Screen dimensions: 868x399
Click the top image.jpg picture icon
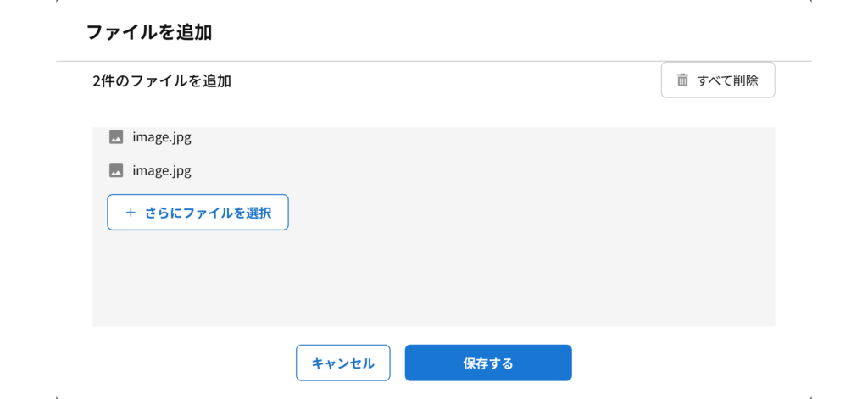click(x=116, y=136)
